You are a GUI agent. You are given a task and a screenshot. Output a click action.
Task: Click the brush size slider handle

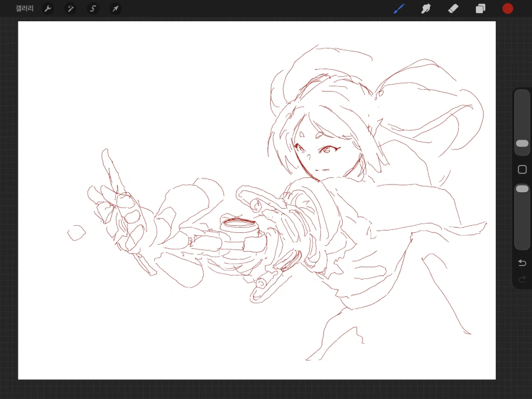522,143
